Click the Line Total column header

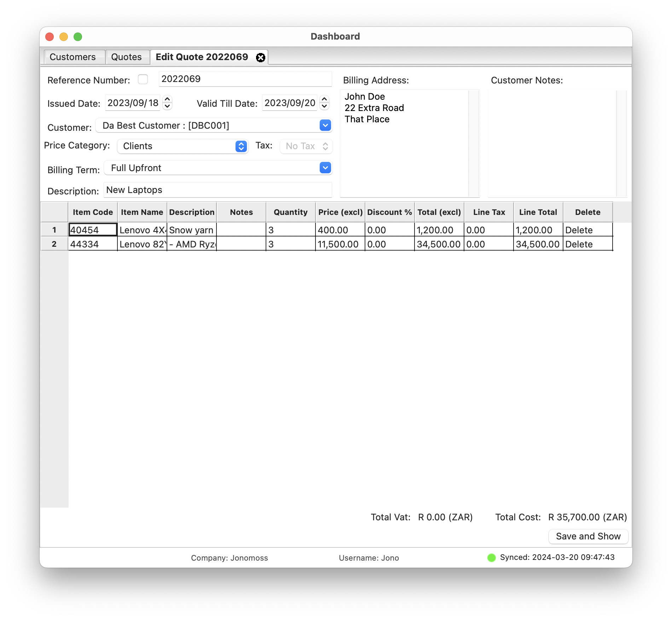point(538,212)
